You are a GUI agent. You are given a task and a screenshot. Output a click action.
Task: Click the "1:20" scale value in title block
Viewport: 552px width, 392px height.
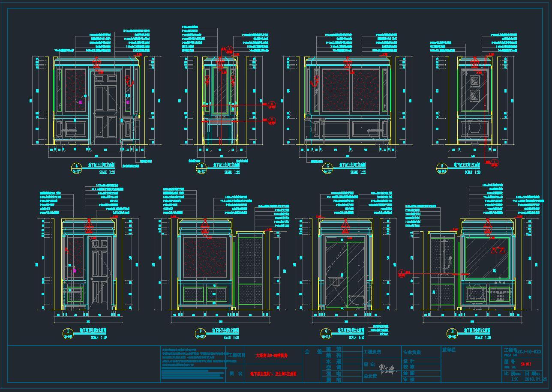coord(515,379)
